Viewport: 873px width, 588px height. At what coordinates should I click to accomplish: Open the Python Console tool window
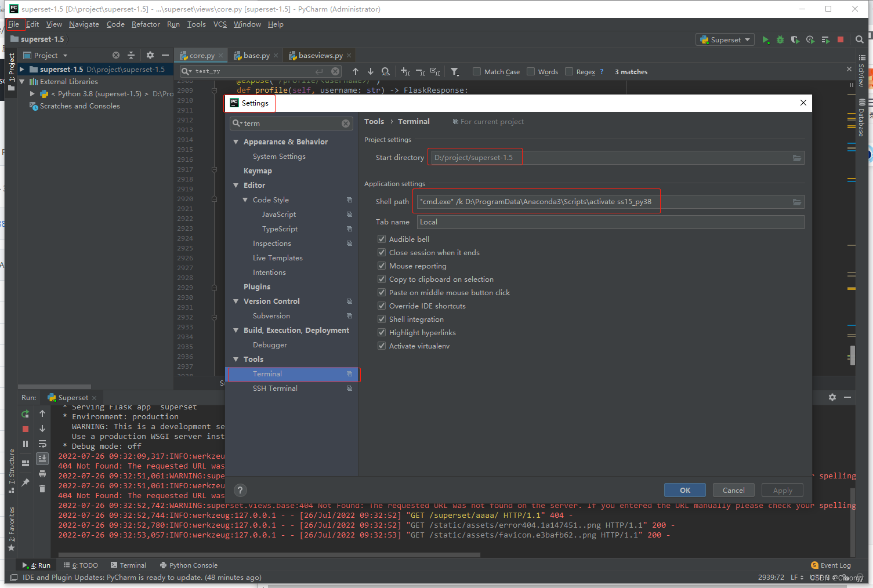(193, 565)
